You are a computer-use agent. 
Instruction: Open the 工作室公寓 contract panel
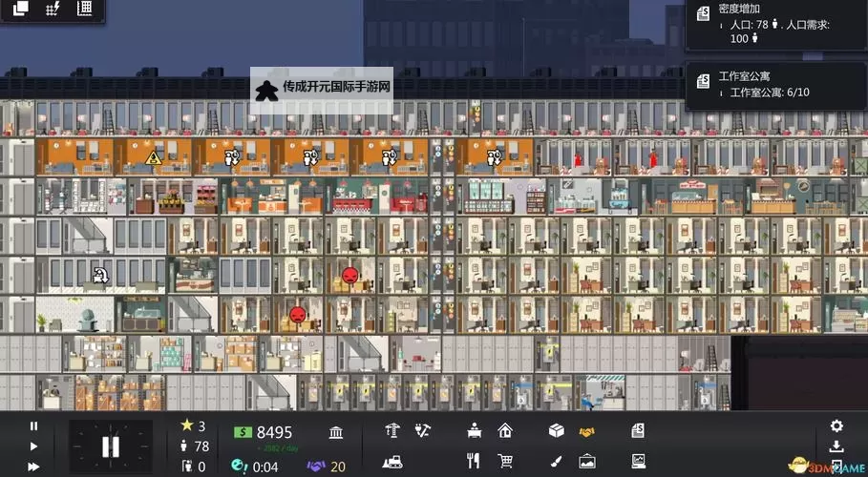click(776, 85)
